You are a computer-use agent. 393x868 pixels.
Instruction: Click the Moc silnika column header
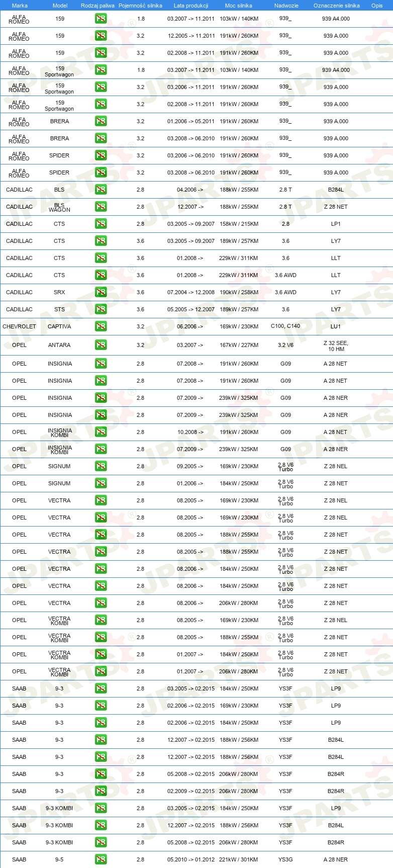click(239, 6)
